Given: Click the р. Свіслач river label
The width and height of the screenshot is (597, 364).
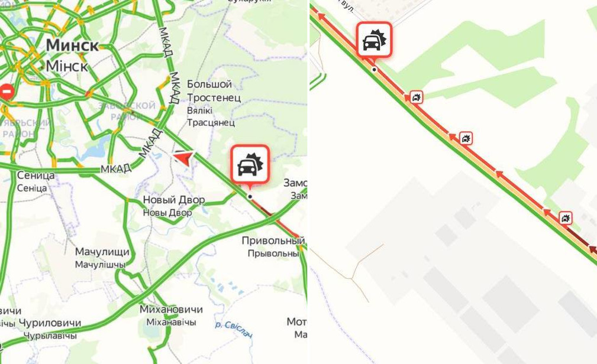Looking at the screenshot, I should pos(233,329).
